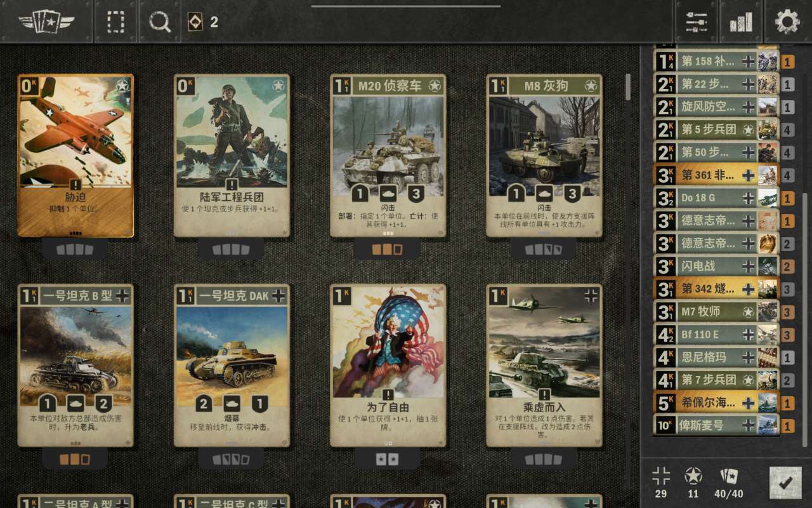Click the winged cards logo icon

coord(47,22)
